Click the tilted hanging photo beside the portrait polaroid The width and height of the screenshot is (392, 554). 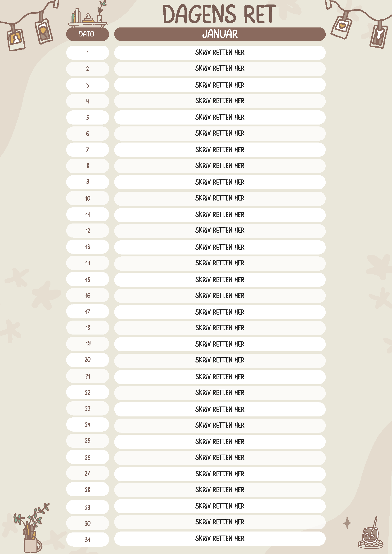pos(44,32)
